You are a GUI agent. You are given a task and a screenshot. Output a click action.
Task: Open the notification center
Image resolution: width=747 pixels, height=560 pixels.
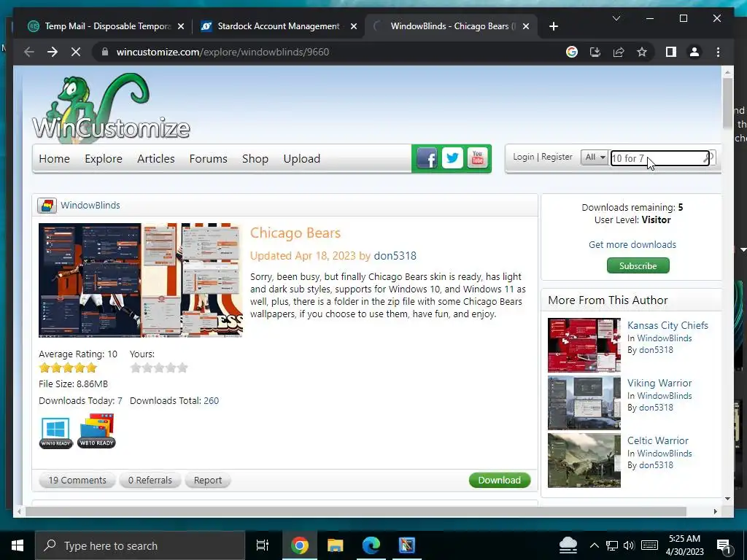[724, 545]
